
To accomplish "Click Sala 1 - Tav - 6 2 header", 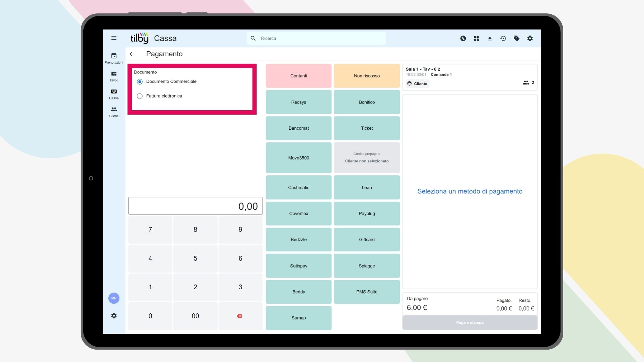I will click(423, 69).
